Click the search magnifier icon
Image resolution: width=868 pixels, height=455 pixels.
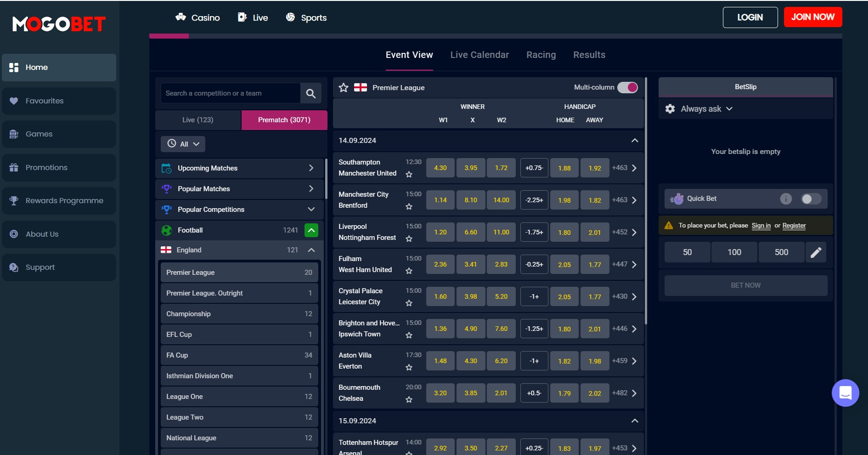(x=310, y=93)
